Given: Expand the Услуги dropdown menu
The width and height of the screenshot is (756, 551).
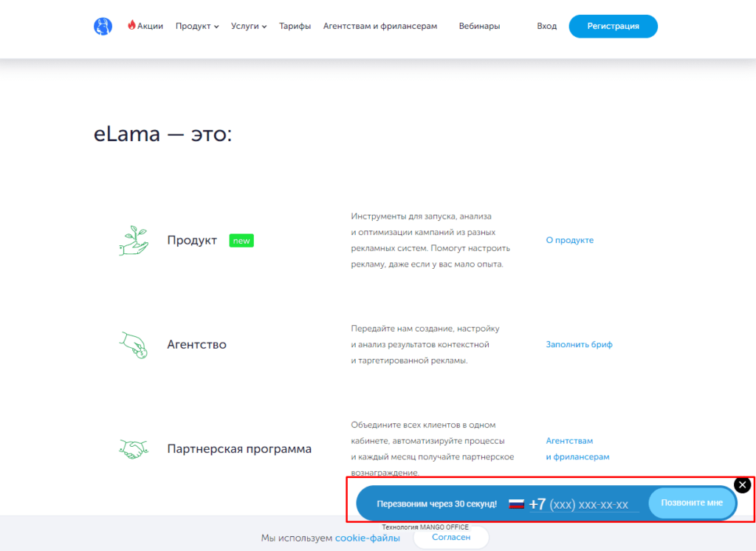Looking at the screenshot, I should [249, 26].
